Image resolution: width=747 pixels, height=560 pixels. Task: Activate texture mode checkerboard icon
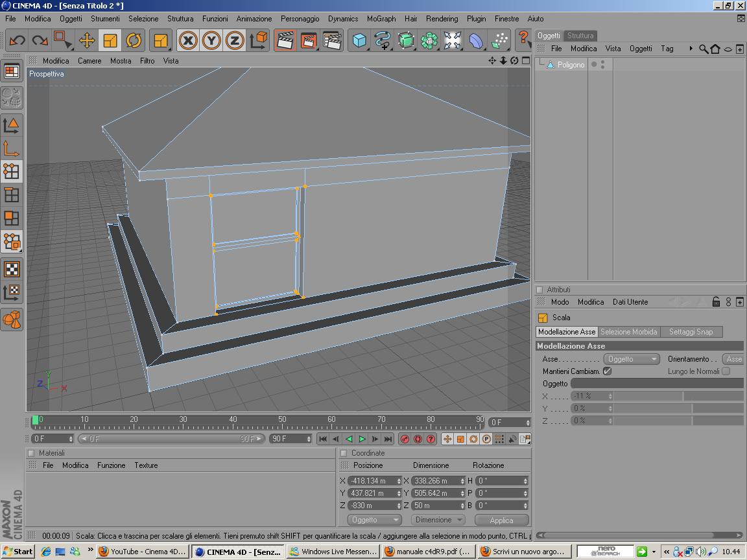[12, 270]
